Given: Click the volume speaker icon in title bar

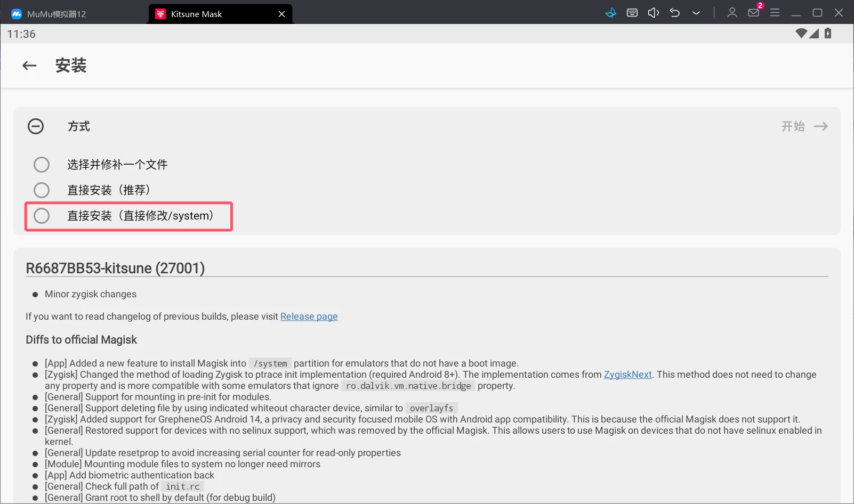Looking at the screenshot, I should coord(654,13).
